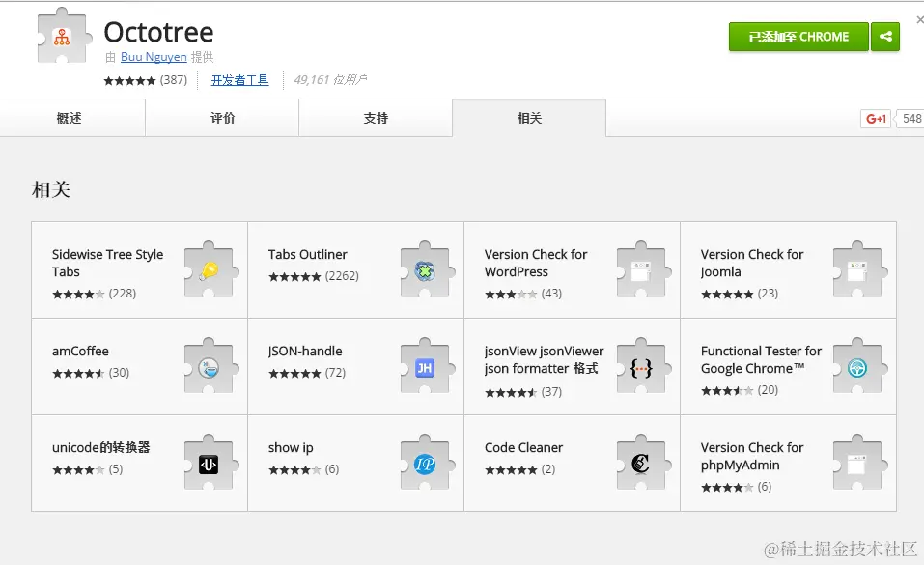Click the 已添加至 CHROME button
The height and width of the screenshot is (565, 924).
(798, 37)
